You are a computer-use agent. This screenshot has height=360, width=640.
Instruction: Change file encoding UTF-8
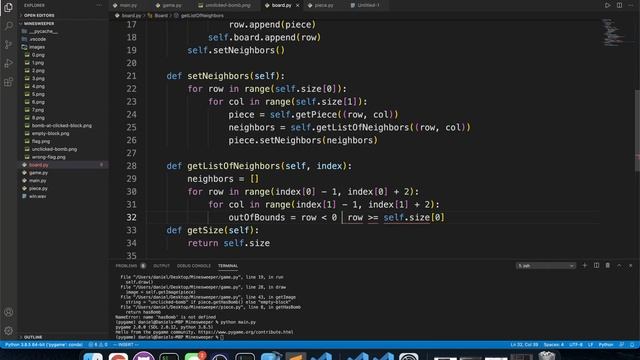coord(576,345)
